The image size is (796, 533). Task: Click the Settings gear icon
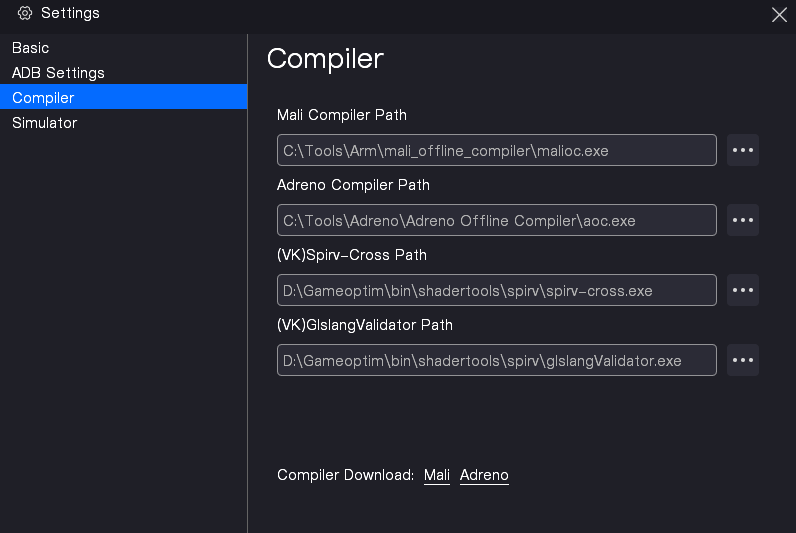(x=24, y=13)
